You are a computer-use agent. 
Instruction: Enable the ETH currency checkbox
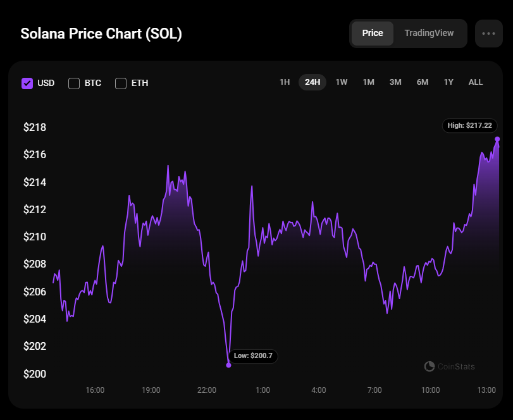[x=121, y=83]
